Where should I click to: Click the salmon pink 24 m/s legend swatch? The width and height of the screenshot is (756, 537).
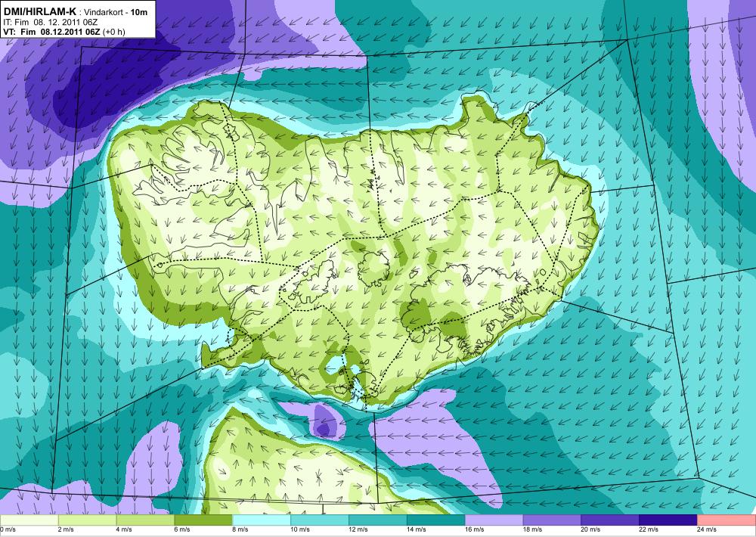pyautogui.click(x=727, y=520)
